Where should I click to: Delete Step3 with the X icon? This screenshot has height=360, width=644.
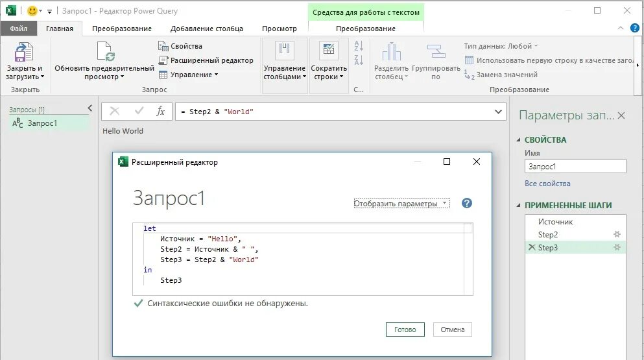point(532,247)
